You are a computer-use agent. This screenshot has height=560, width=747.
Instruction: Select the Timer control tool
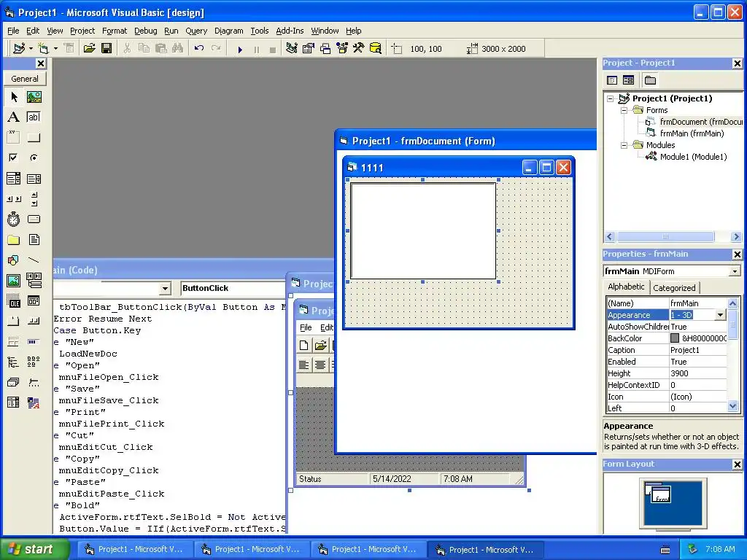point(14,219)
